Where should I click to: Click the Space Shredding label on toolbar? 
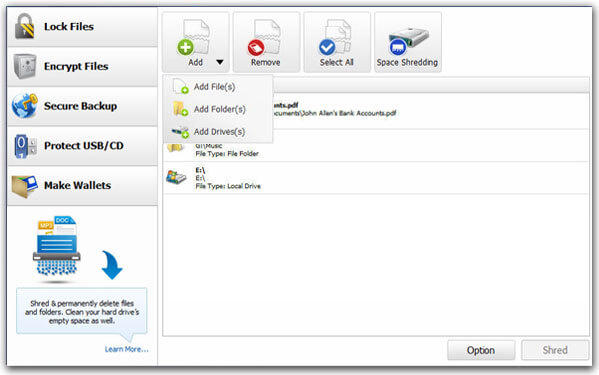(x=407, y=62)
